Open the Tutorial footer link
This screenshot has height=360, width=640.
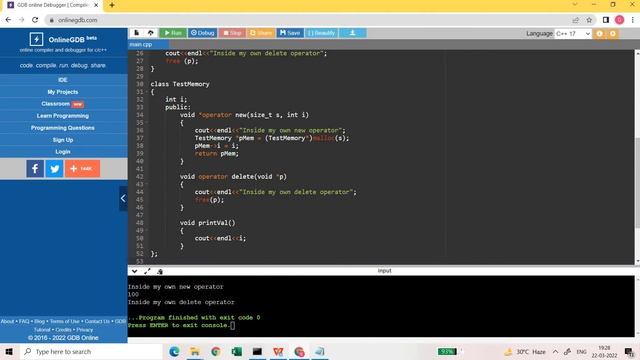42,329
